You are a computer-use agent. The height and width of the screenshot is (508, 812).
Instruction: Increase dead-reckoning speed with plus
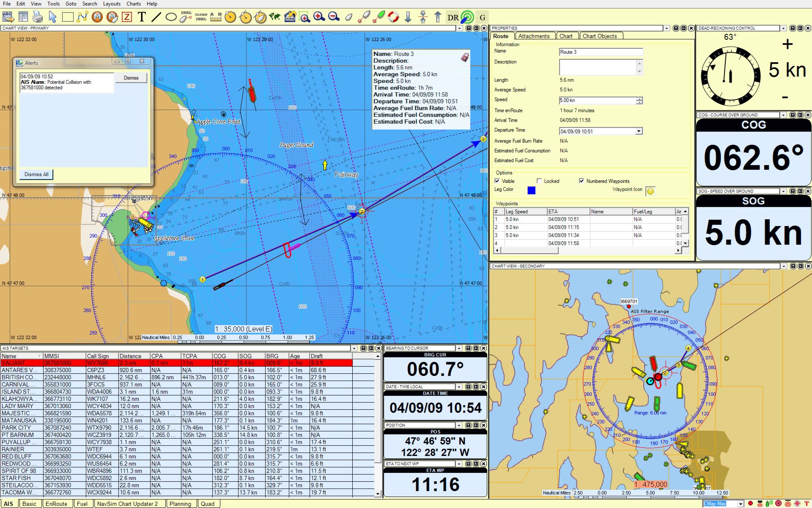point(787,44)
